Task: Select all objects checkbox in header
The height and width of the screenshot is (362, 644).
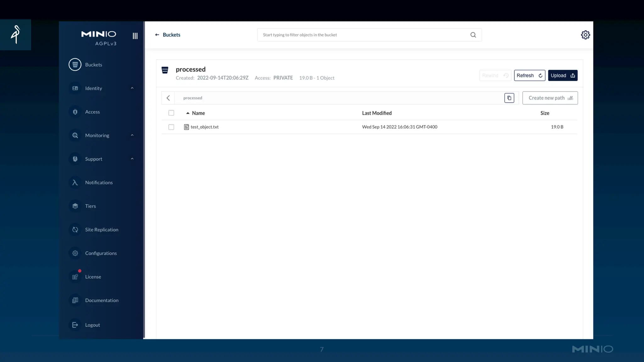Action: (x=171, y=113)
